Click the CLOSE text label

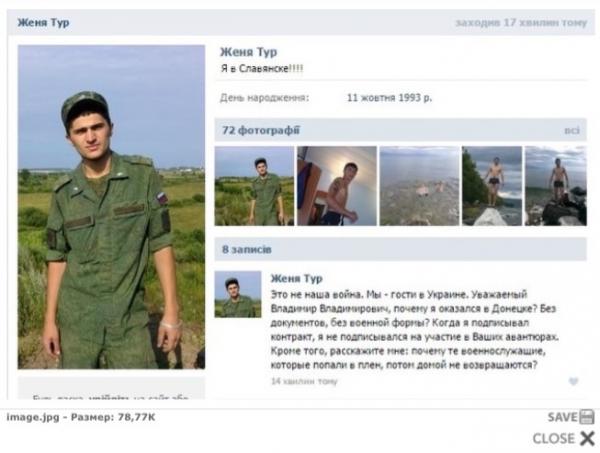click(554, 438)
